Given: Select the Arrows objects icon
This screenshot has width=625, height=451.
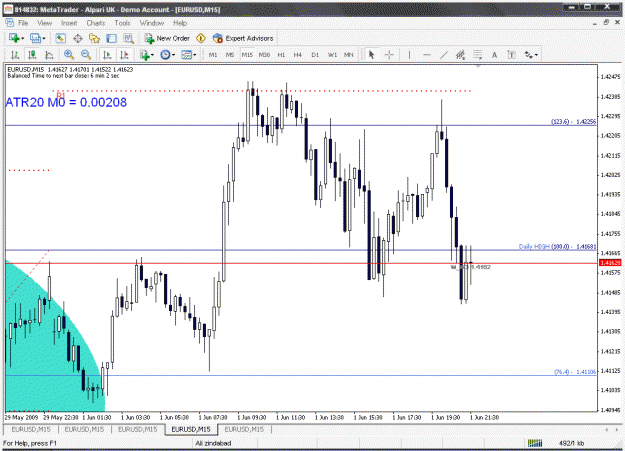Looking at the screenshot, I should coord(529,55).
